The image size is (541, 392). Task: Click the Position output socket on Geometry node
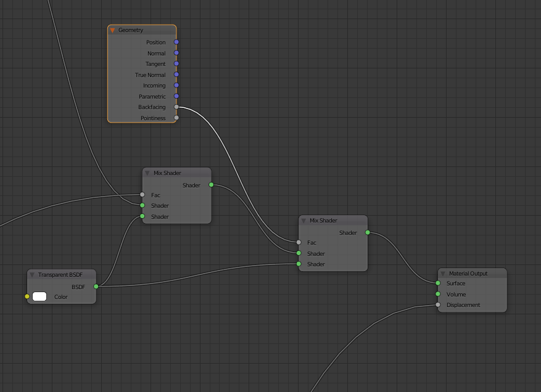[177, 43]
